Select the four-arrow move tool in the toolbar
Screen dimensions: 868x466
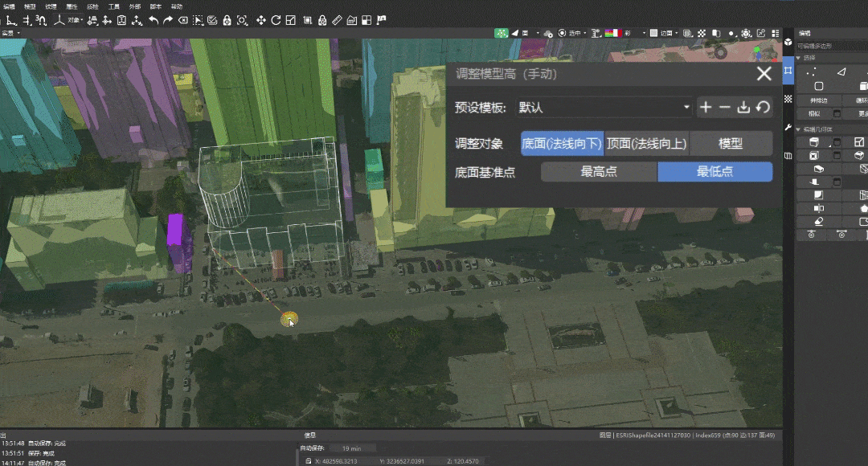pos(262,20)
